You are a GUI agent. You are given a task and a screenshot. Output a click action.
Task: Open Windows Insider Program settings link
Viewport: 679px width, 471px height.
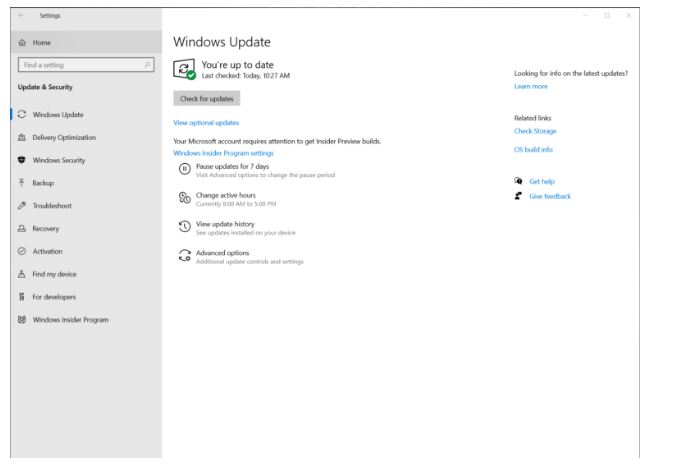[x=223, y=153]
